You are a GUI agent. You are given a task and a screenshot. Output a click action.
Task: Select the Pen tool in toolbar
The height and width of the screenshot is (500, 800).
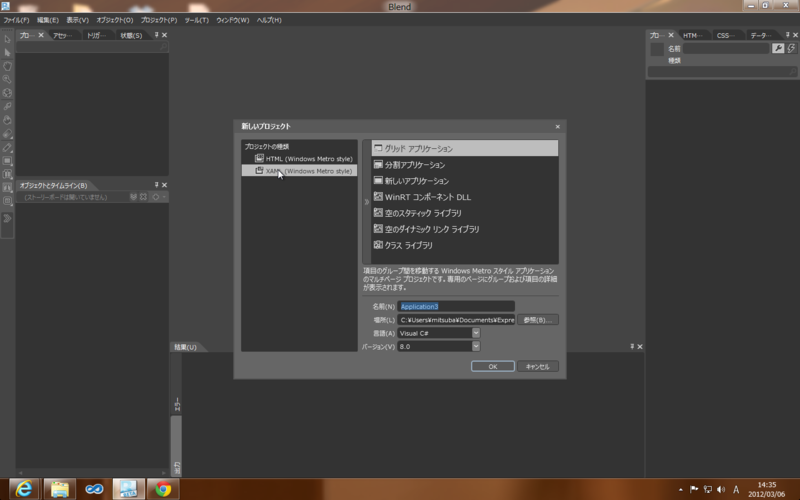(7, 147)
